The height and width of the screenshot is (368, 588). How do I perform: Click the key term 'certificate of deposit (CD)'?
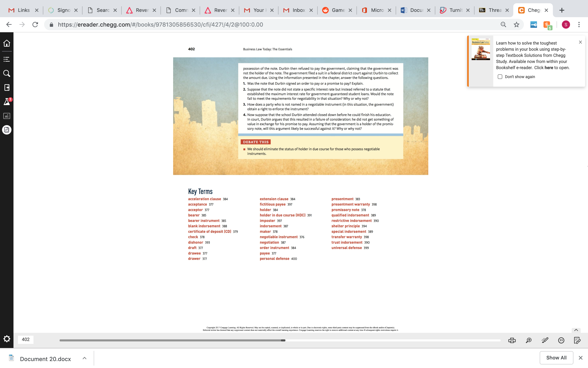(x=210, y=231)
